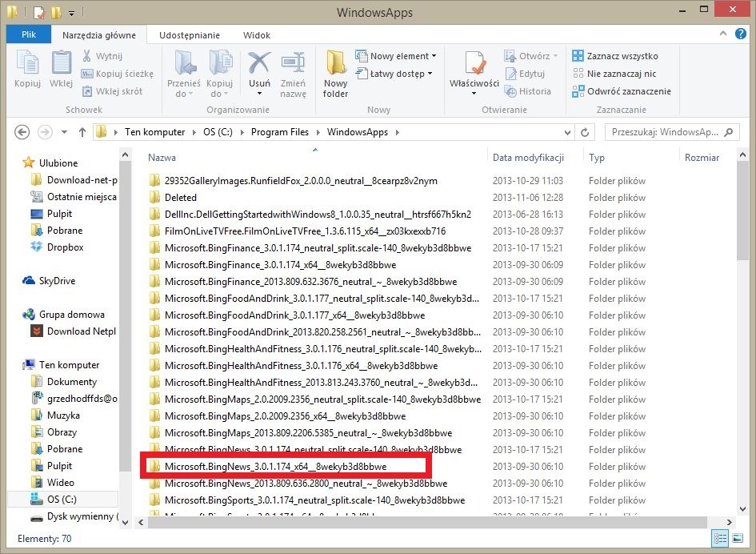Go up one folder level arrow

coord(82,132)
